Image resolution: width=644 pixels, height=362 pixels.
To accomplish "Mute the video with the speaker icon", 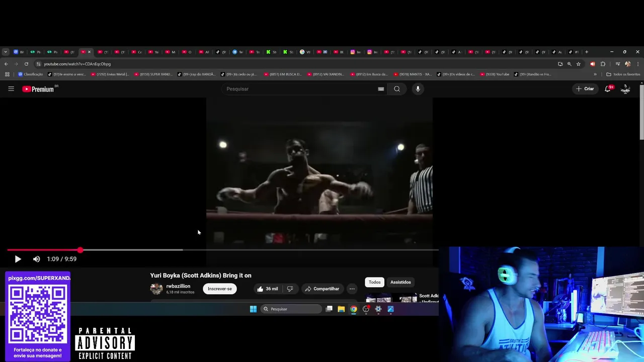I will pyautogui.click(x=36, y=259).
